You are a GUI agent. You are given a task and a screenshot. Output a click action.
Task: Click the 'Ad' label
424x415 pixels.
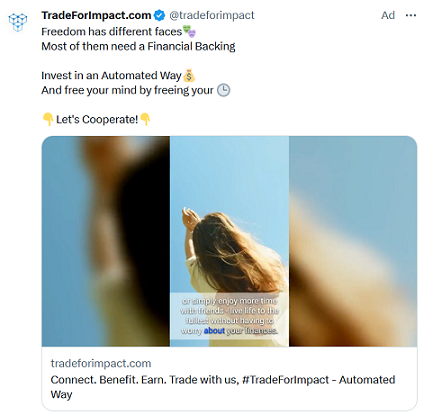(388, 15)
